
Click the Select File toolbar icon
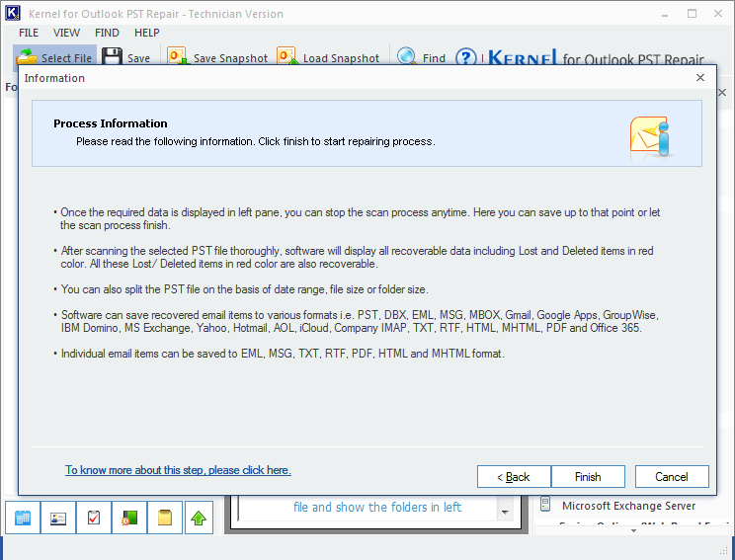pyautogui.click(x=27, y=57)
